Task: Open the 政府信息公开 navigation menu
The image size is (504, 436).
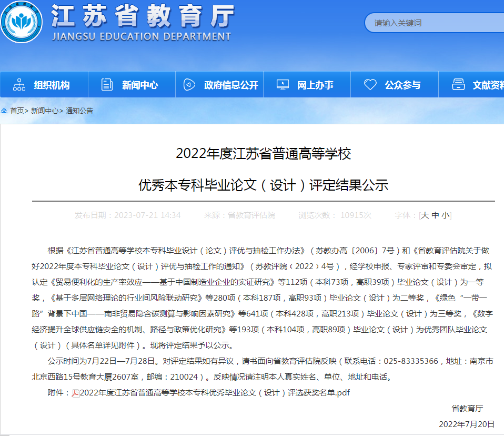Action: click(231, 85)
